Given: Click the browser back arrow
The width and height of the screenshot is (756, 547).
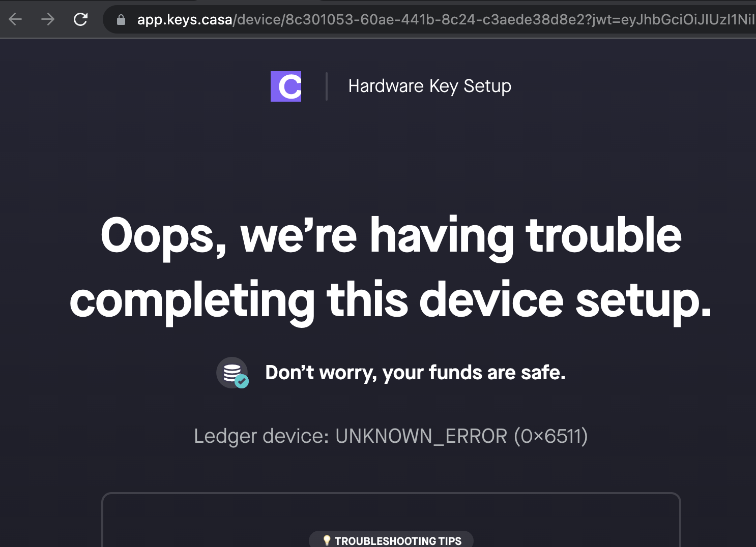Looking at the screenshot, I should click(15, 19).
